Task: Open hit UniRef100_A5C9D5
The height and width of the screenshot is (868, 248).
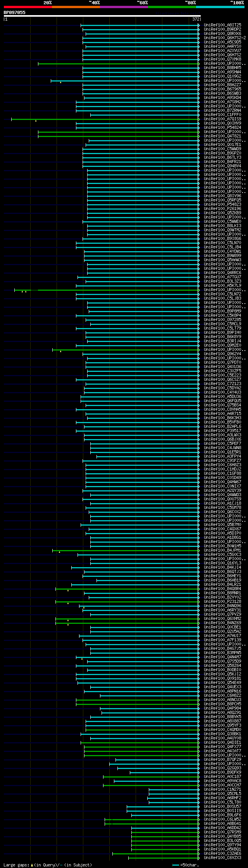Action: click(x=222, y=42)
